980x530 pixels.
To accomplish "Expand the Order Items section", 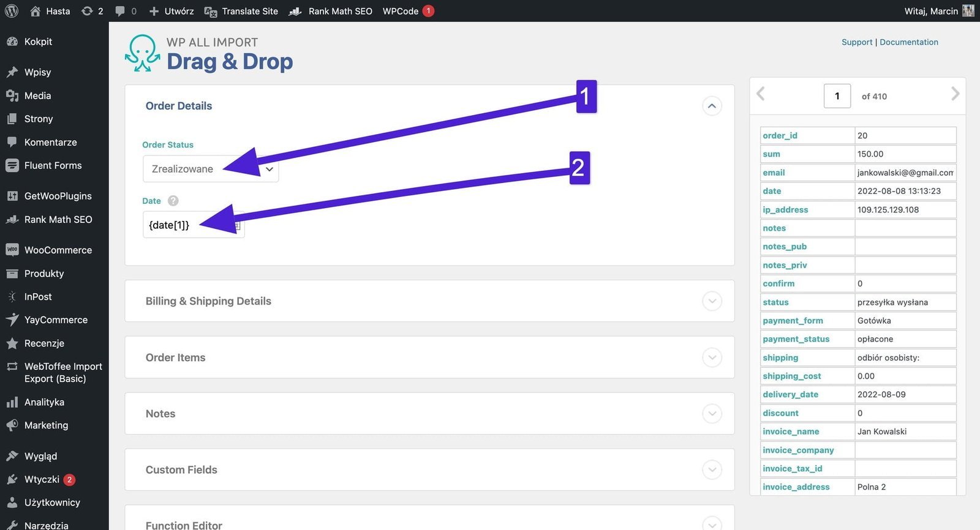I will [x=711, y=357].
